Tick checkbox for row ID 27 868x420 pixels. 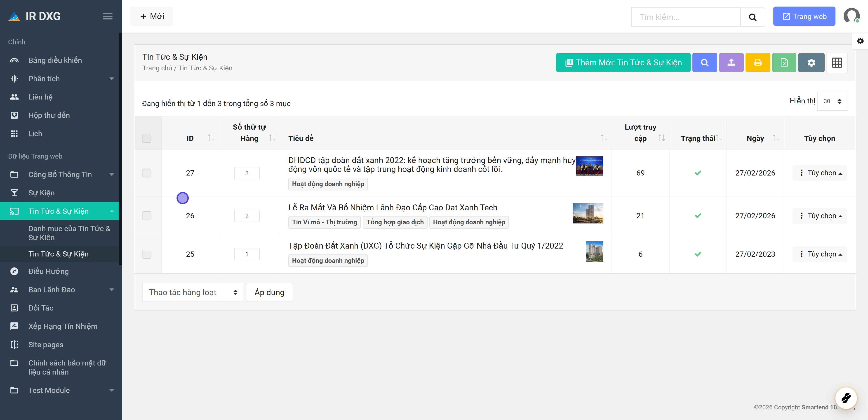point(147,173)
